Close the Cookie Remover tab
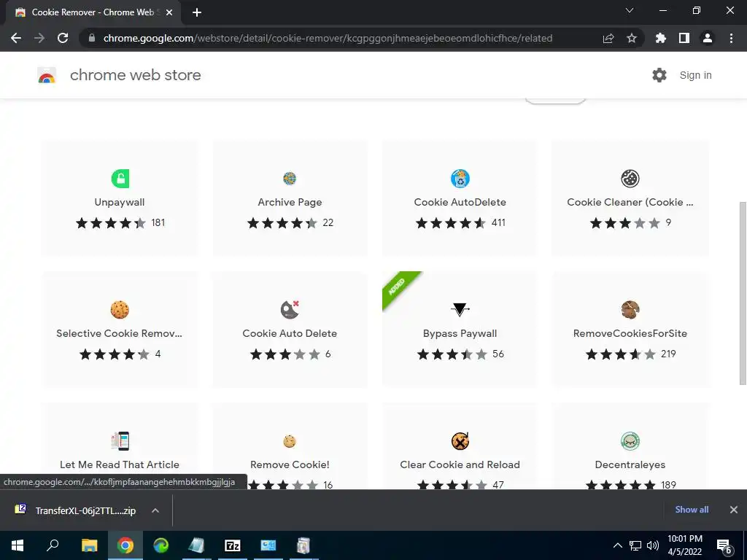The width and height of the screenshot is (747, 560). [169, 12]
